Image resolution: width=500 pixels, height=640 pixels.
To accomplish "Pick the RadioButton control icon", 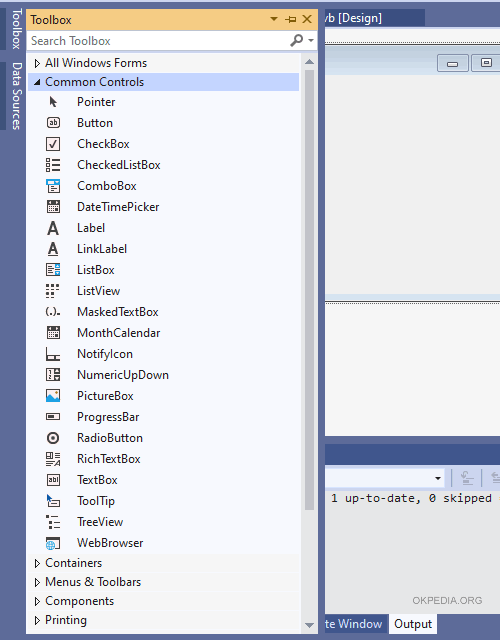I will (53, 438).
